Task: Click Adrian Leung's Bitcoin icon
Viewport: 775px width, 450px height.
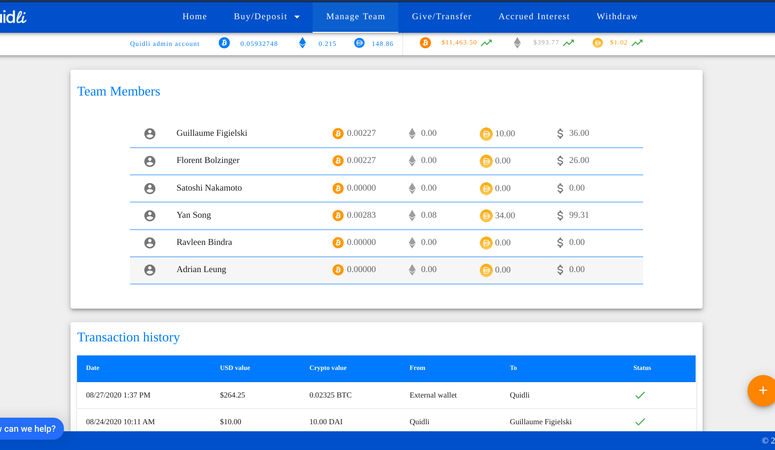Action: [338, 270]
